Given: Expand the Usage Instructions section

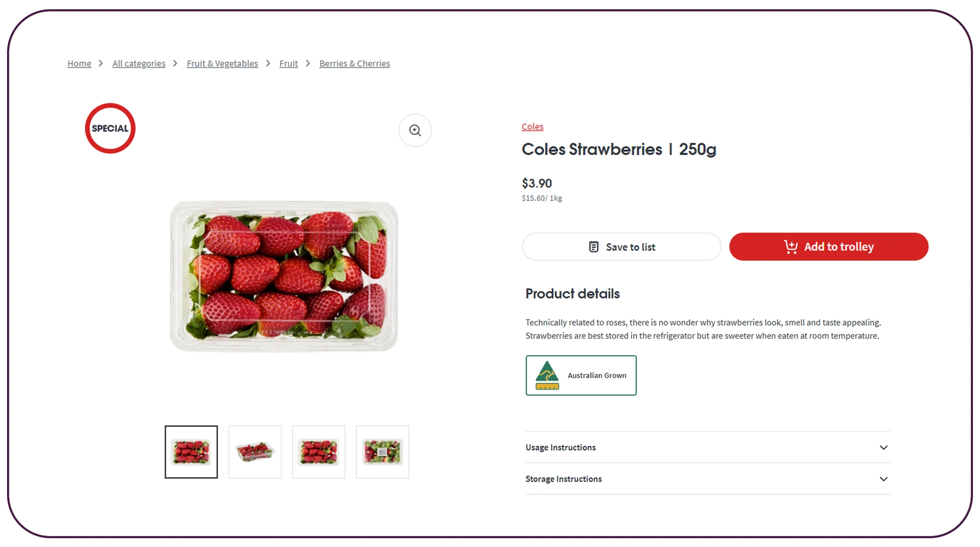Looking at the screenshot, I should 561,447.
